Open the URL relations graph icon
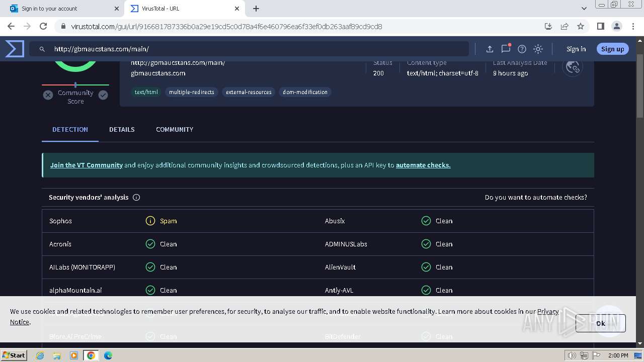 point(572,67)
